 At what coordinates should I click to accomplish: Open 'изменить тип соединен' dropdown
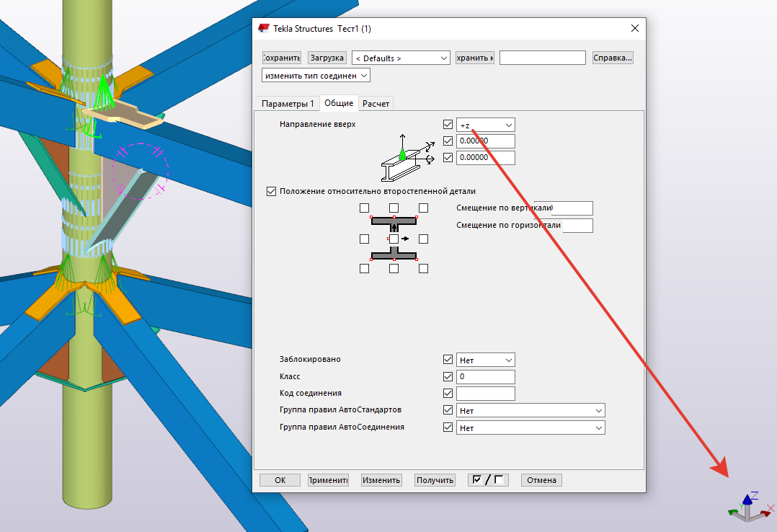(x=316, y=76)
